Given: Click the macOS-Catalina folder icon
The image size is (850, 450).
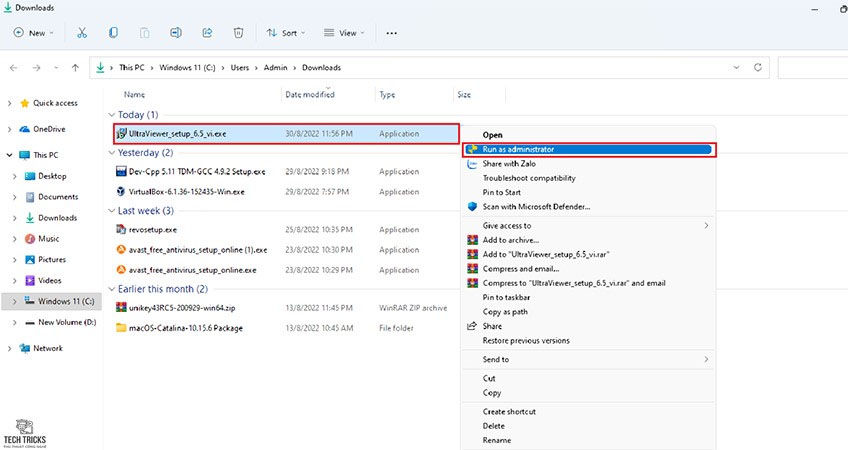Looking at the screenshot, I should click(121, 327).
